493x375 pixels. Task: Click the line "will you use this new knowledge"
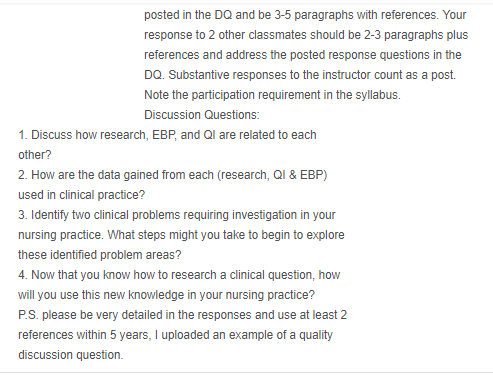[x=166, y=295]
